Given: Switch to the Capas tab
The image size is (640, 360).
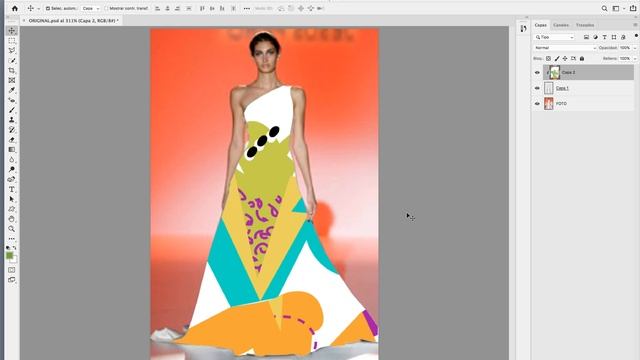Looking at the screenshot, I should click(541, 25).
